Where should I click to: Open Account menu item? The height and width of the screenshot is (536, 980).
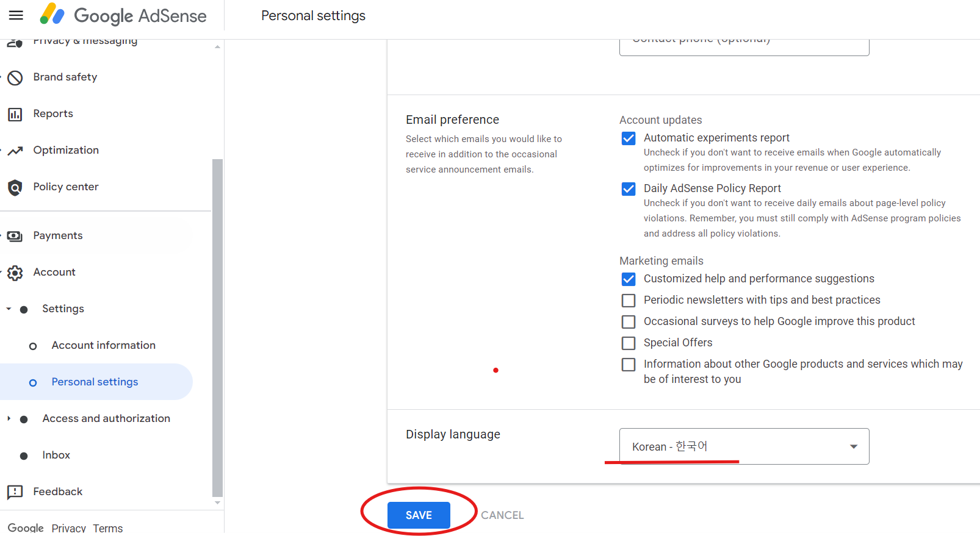click(x=54, y=272)
